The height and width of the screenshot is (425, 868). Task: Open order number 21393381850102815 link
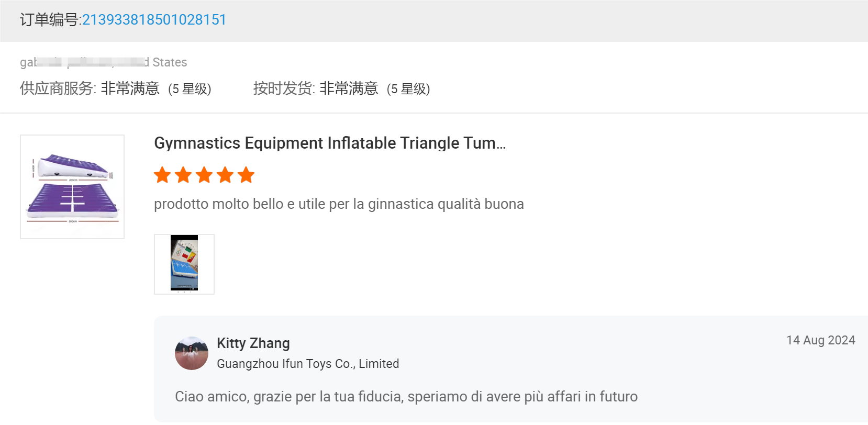[x=154, y=20]
